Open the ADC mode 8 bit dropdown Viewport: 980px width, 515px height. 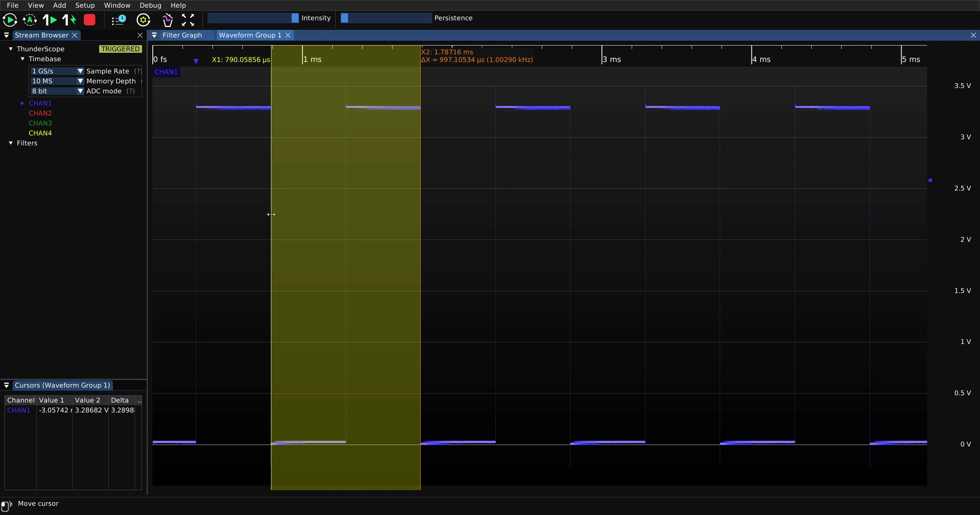[57, 91]
